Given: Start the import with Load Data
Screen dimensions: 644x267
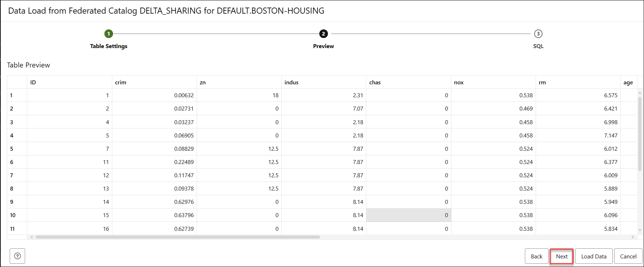Looking at the screenshot, I should point(593,256).
